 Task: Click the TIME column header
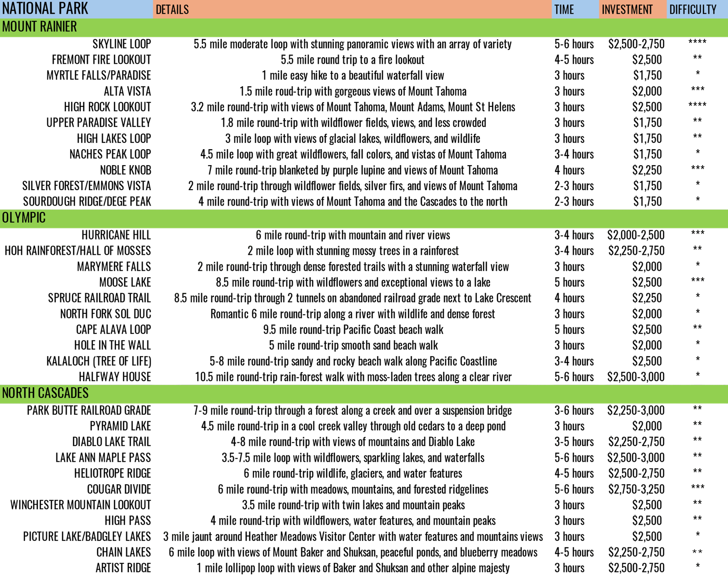click(x=575, y=9)
